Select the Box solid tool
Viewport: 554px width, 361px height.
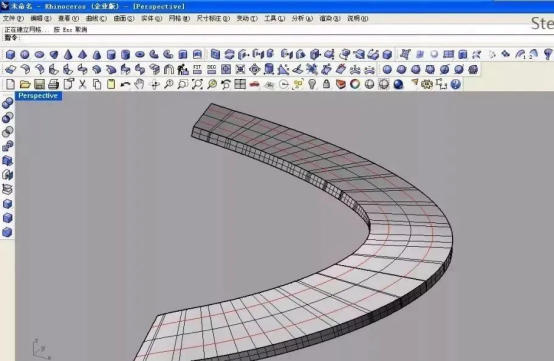[10, 54]
